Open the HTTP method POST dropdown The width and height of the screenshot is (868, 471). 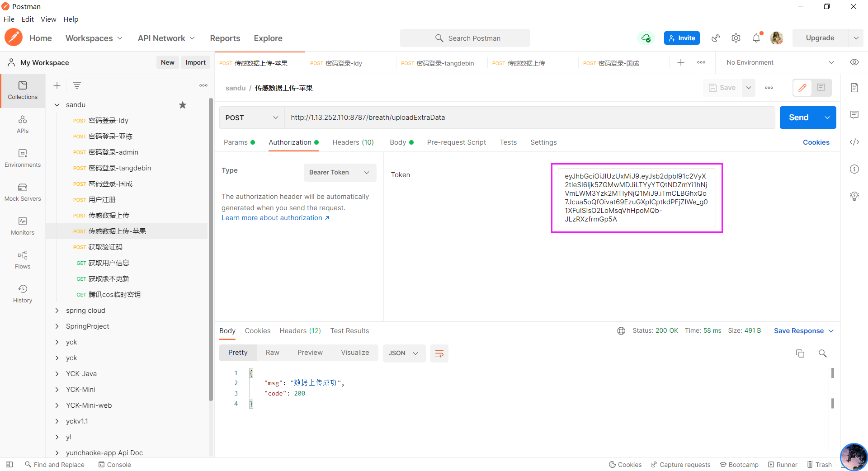tap(252, 118)
